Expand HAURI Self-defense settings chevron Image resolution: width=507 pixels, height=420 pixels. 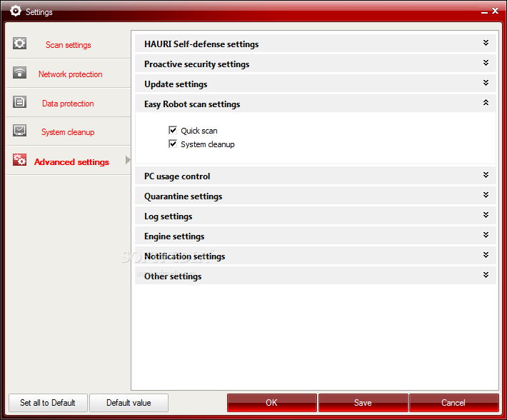click(486, 43)
